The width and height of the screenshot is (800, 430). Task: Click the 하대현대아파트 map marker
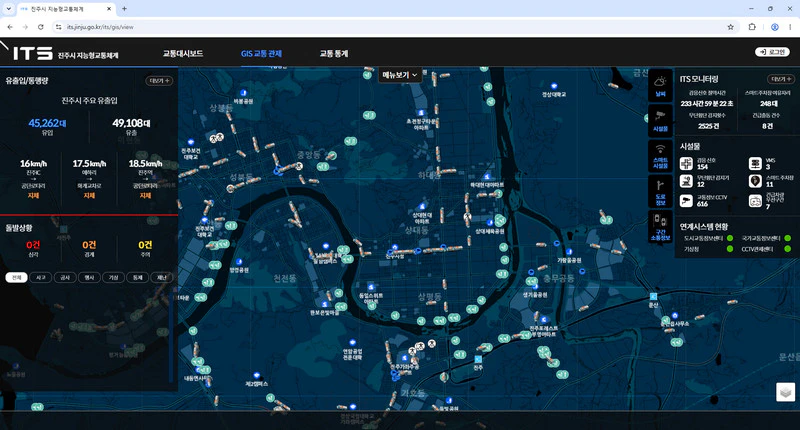[487, 176]
